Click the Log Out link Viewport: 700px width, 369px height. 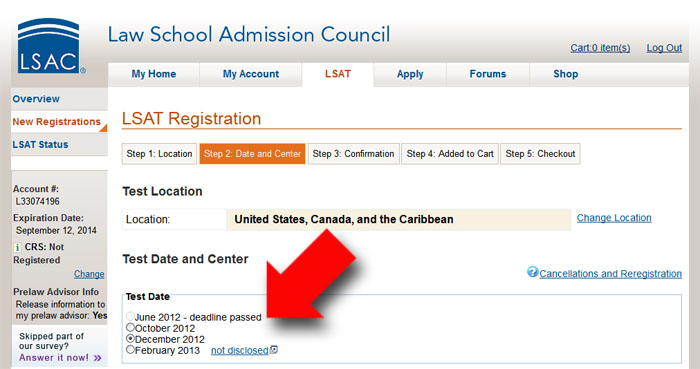[x=664, y=48]
